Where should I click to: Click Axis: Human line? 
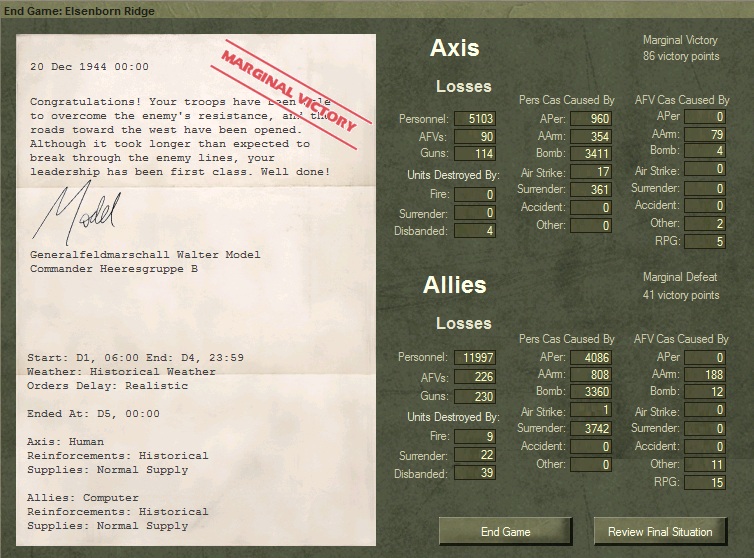[x=65, y=441]
